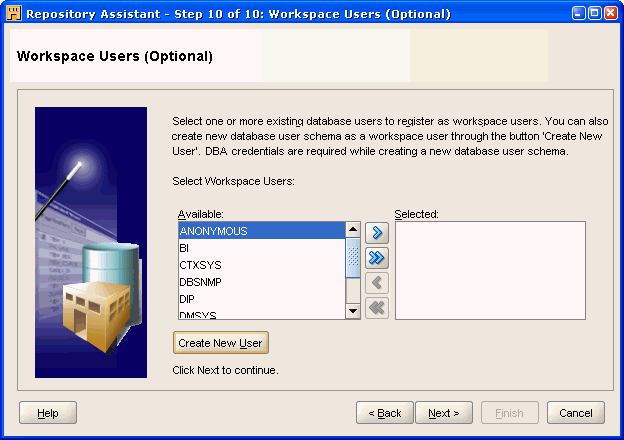
Task: Click the wizard illustration image
Action: (x=91, y=242)
